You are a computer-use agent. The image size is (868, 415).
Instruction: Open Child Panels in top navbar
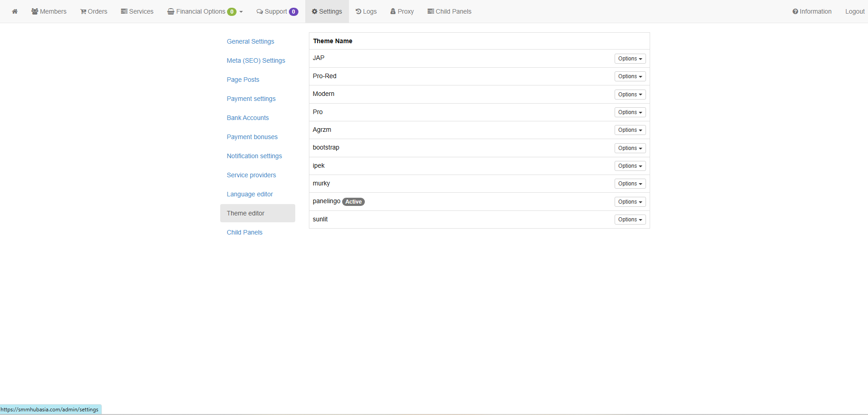pos(449,11)
